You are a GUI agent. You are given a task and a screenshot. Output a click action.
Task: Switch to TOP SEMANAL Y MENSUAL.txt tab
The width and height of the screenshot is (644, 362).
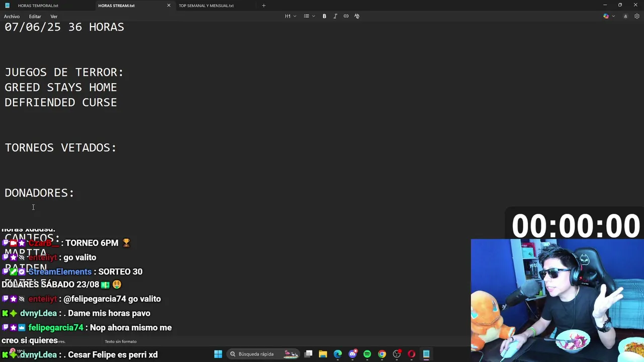click(x=206, y=6)
